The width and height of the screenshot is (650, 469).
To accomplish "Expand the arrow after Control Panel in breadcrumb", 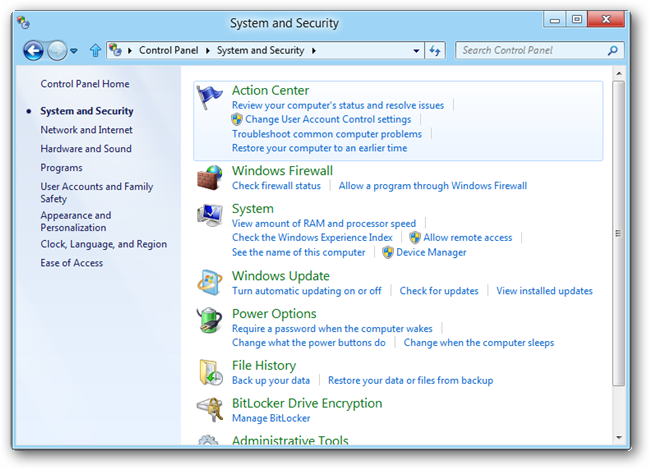I will [208, 51].
